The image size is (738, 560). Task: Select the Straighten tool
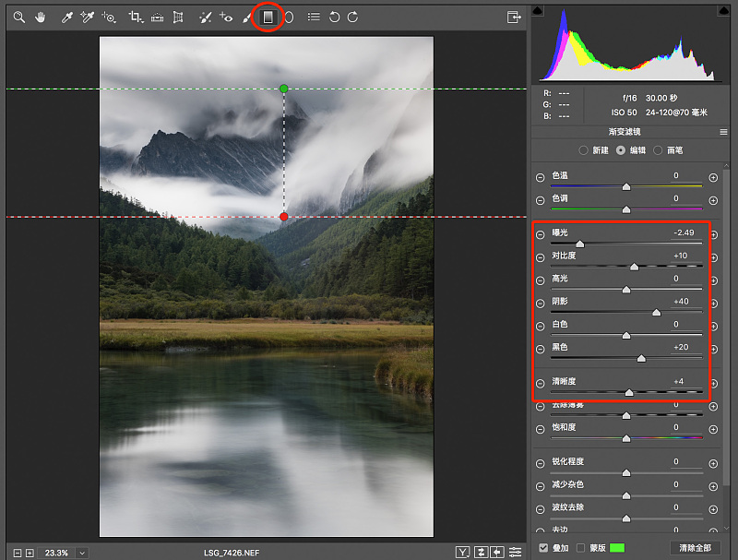pos(157,18)
